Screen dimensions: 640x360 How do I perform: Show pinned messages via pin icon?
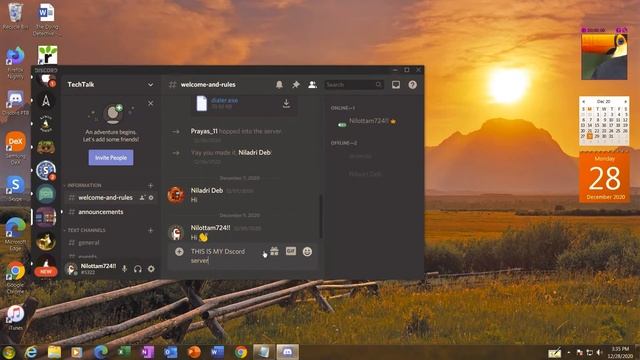(x=296, y=84)
